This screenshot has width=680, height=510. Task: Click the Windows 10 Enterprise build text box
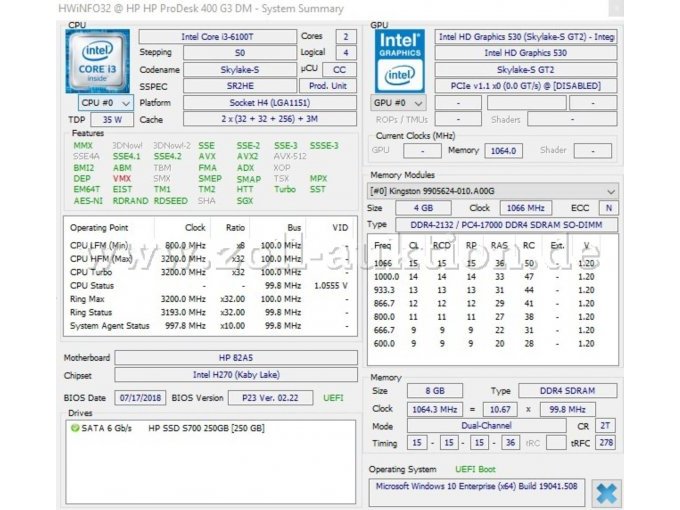tap(477, 492)
